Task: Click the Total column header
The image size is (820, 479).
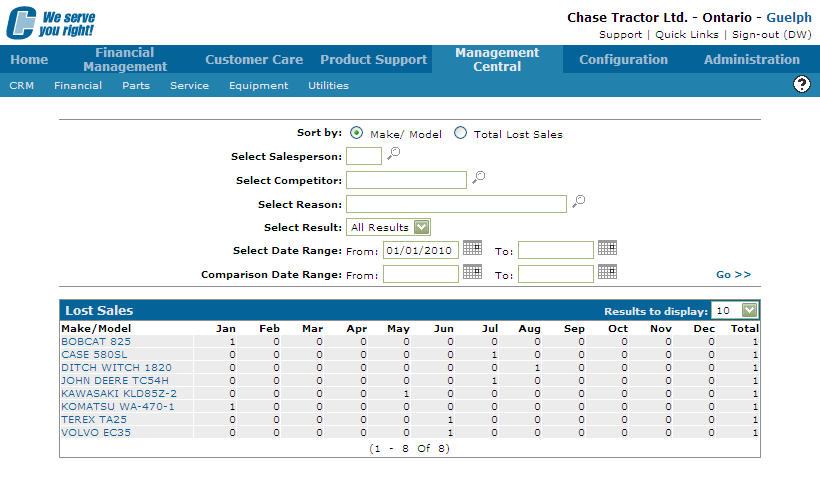Action: click(x=745, y=328)
